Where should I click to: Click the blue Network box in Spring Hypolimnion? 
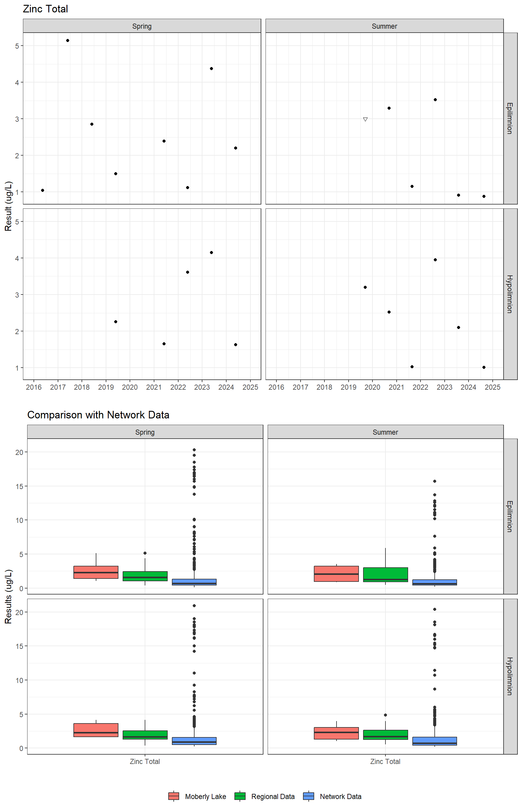[194, 741]
